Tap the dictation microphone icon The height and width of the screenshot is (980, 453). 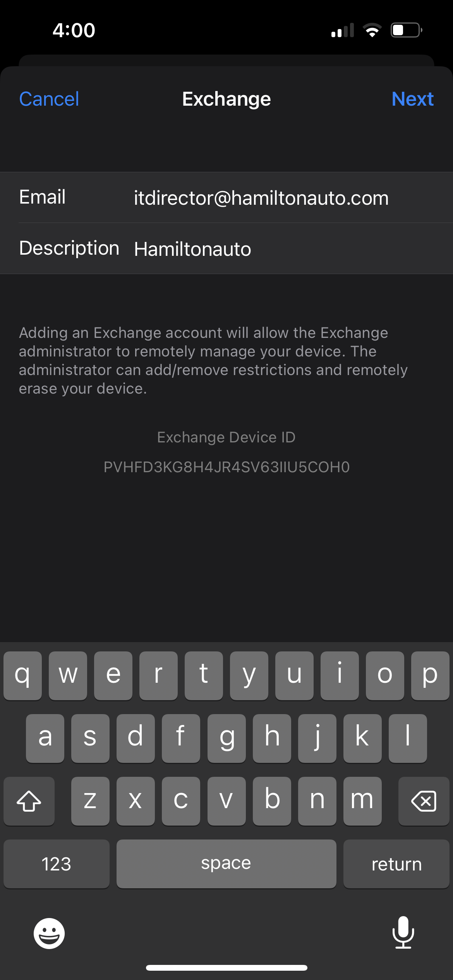pos(403,932)
